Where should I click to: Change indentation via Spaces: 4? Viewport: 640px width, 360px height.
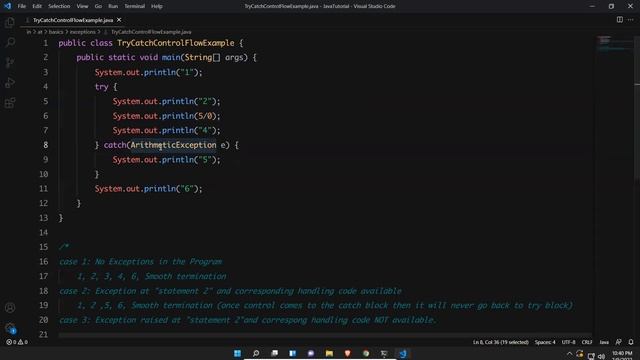click(545, 342)
